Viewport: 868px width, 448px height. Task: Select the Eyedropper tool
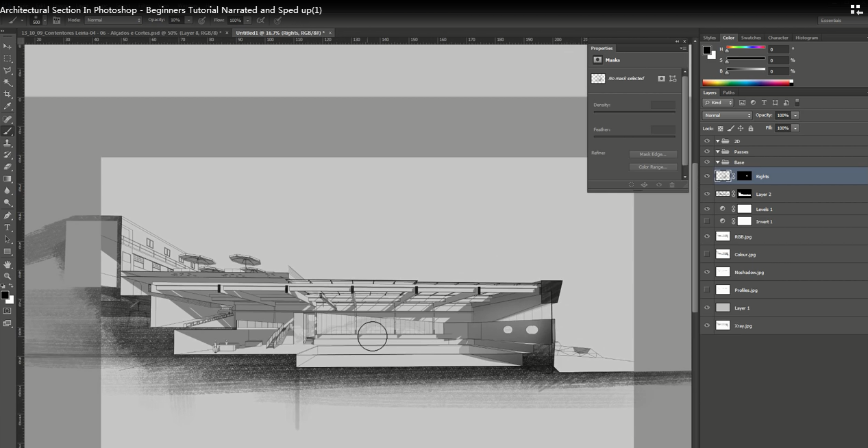[x=8, y=107]
